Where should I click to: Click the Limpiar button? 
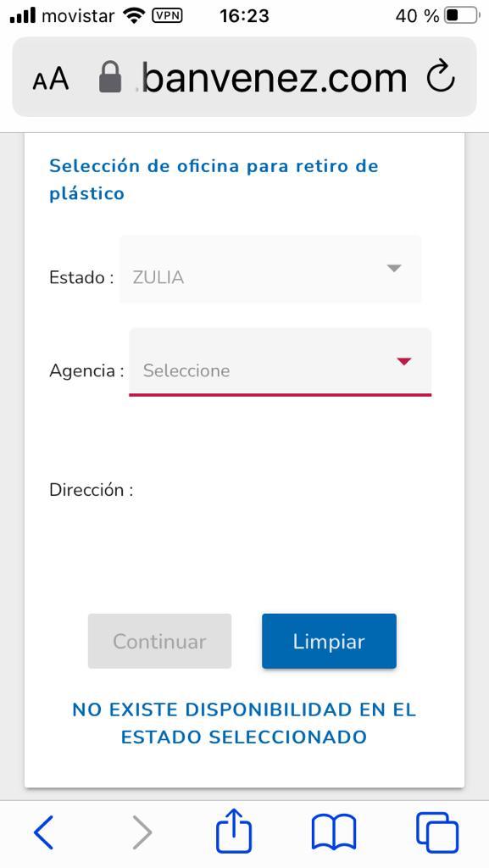coord(329,641)
